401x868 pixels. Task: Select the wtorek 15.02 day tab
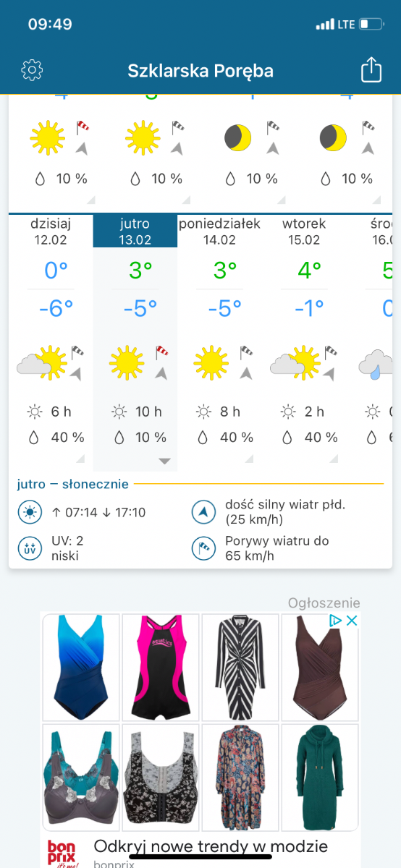[x=304, y=231]
